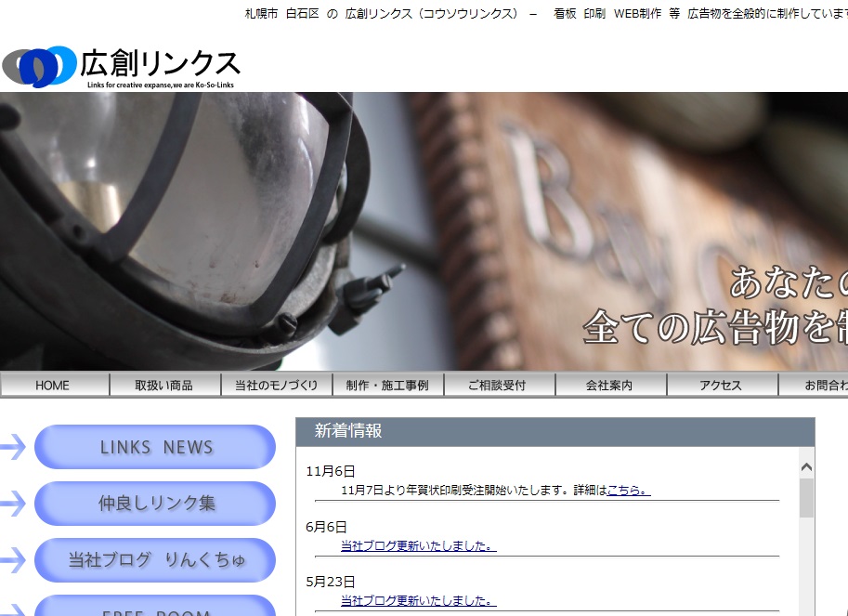Screen dimensions: 848x616
Task: Open the アクセス menu item
Action: pos(722,385)
